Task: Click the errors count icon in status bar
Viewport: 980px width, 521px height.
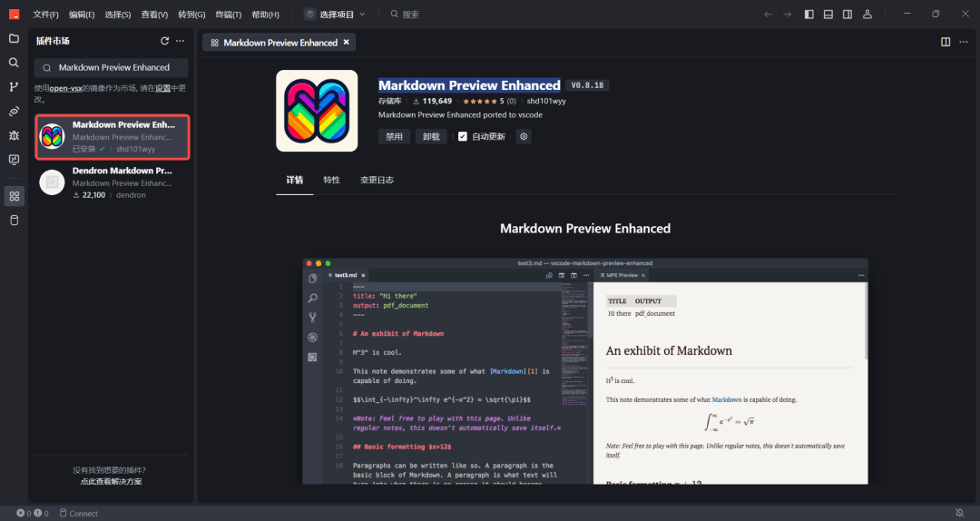Action: 21,513
